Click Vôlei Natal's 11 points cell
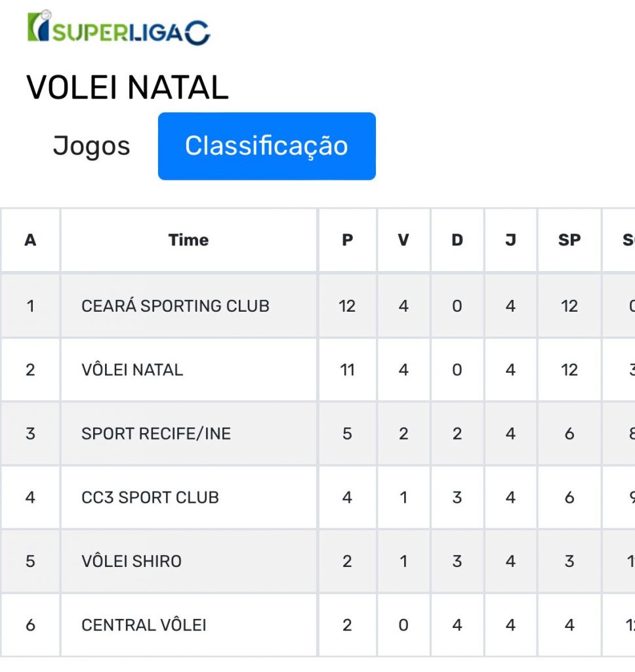 348,370
